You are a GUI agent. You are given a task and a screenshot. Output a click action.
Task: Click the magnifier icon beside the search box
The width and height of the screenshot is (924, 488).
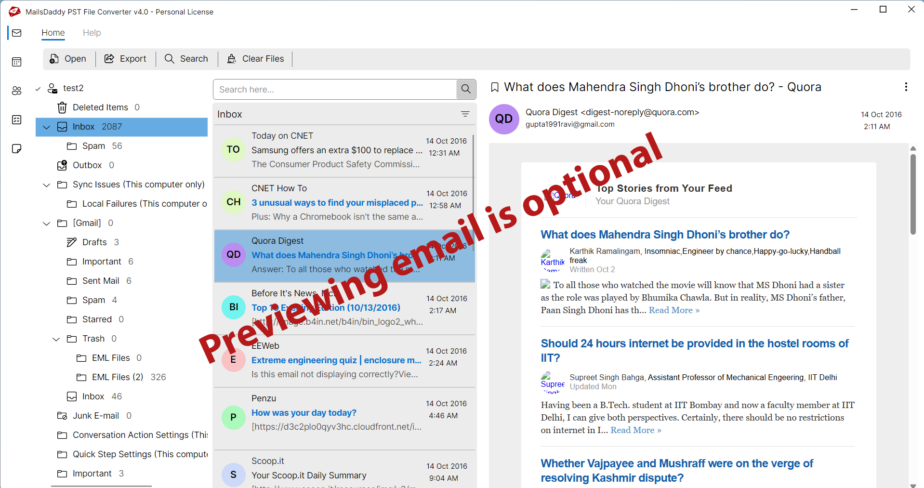(465, 90)
